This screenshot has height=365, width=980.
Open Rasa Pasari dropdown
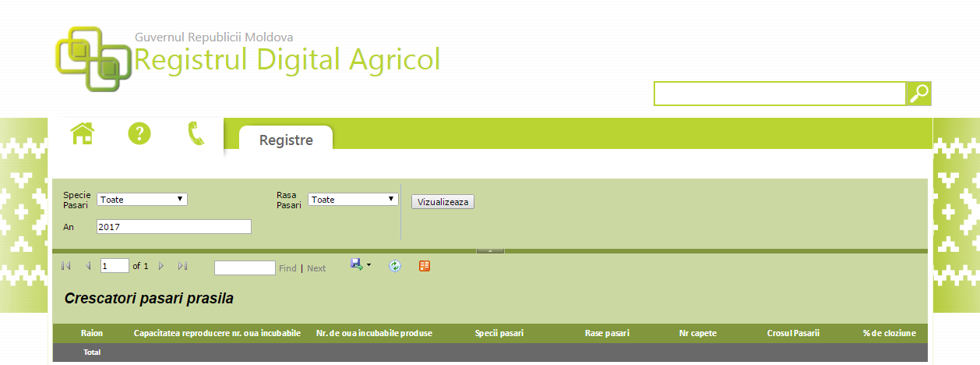[353, 200]
